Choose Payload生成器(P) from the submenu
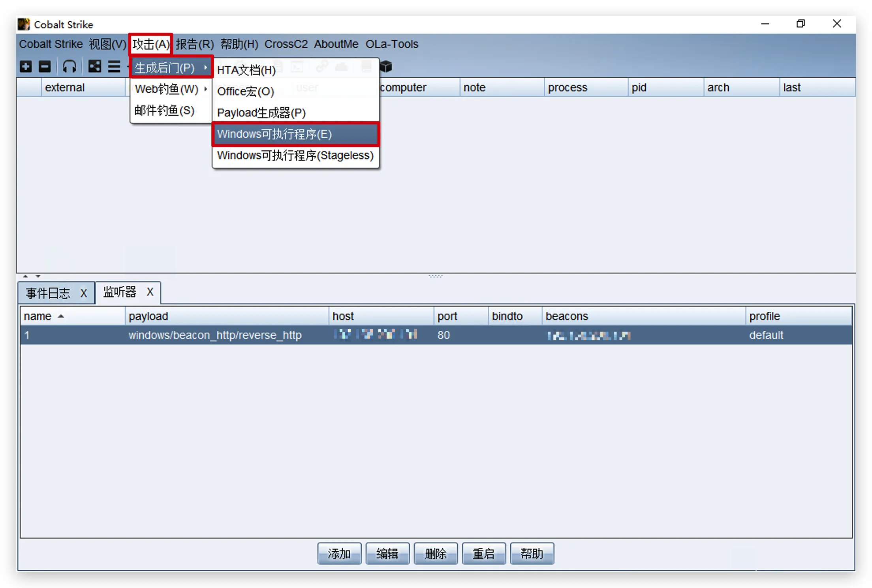This screenshot has width=872, height=588. point(261,113)
